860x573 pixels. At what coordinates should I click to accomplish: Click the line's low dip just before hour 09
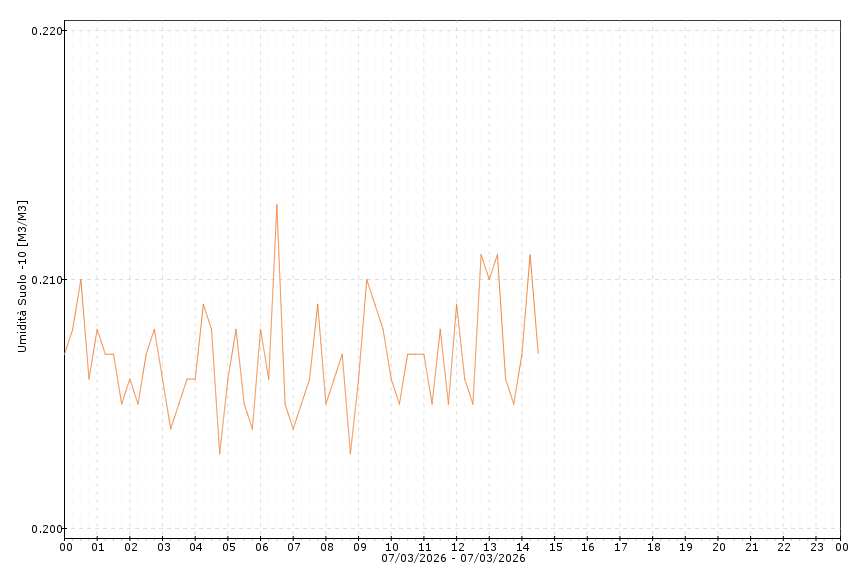(350, 454)
